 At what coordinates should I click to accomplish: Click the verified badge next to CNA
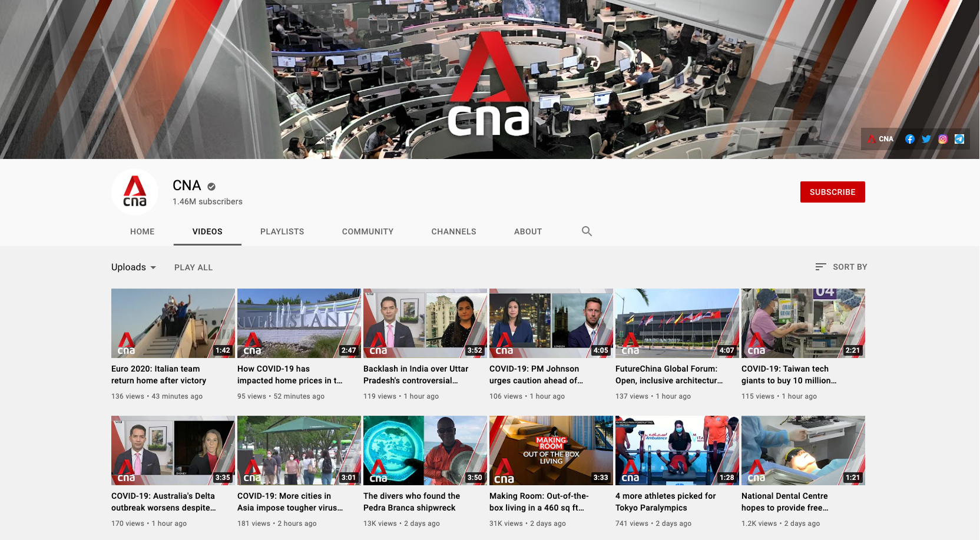tap(211, 187)
